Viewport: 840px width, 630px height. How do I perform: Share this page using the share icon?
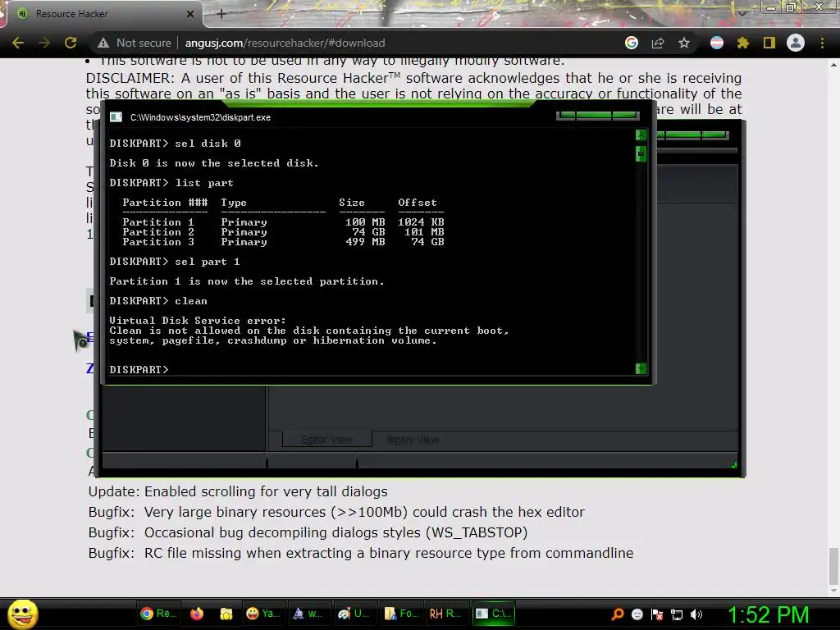pyautogui.click(x=658, y=43)
